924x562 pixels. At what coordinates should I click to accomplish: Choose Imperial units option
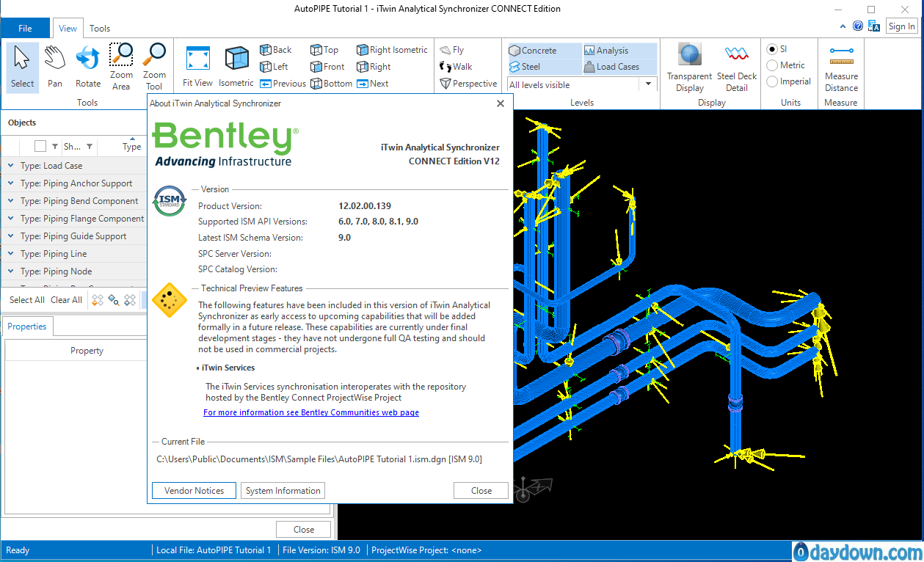point(772,81)
